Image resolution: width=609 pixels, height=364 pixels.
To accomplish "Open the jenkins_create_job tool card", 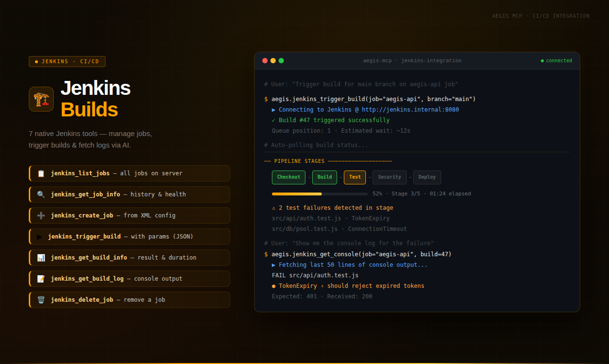I will point(129,216).
